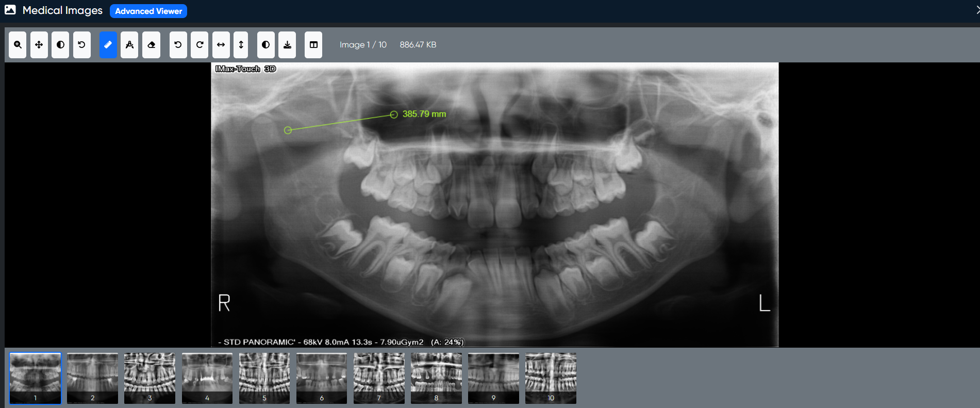Switch to image thumbnail 4
Viewport: 980px width, 408px height.
coord(207,378)
